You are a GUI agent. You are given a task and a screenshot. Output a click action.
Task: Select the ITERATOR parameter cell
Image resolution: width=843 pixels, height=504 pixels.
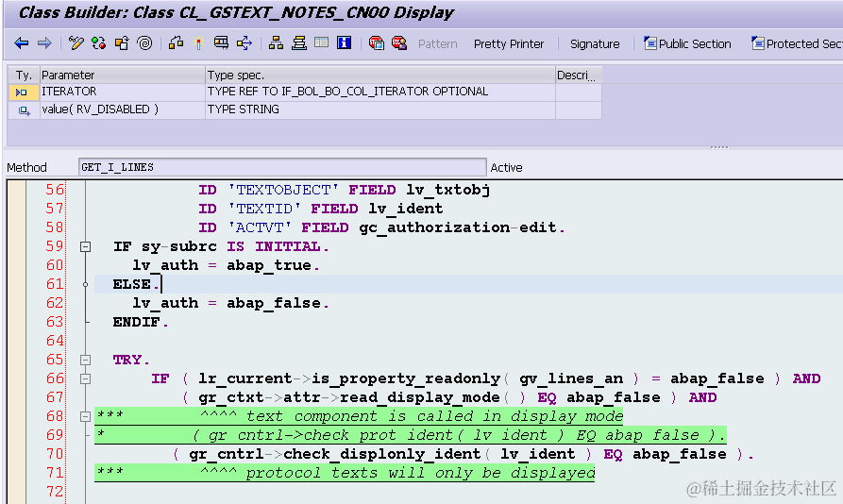pyautogui.click(x=123, y=92)
